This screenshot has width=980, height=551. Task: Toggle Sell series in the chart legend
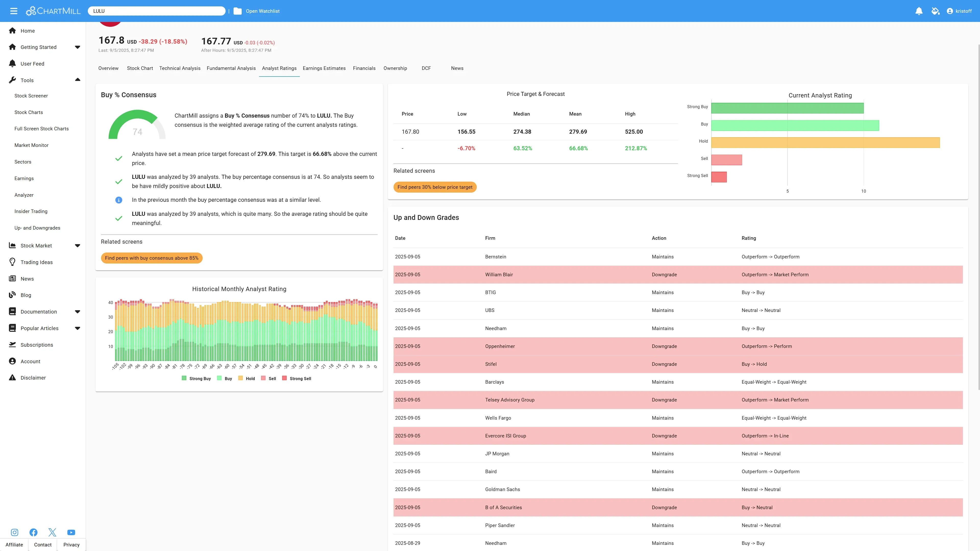pos(268,378)
